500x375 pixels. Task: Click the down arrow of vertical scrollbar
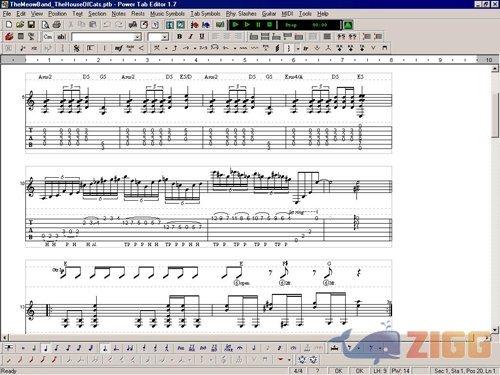tap(495, 330)
